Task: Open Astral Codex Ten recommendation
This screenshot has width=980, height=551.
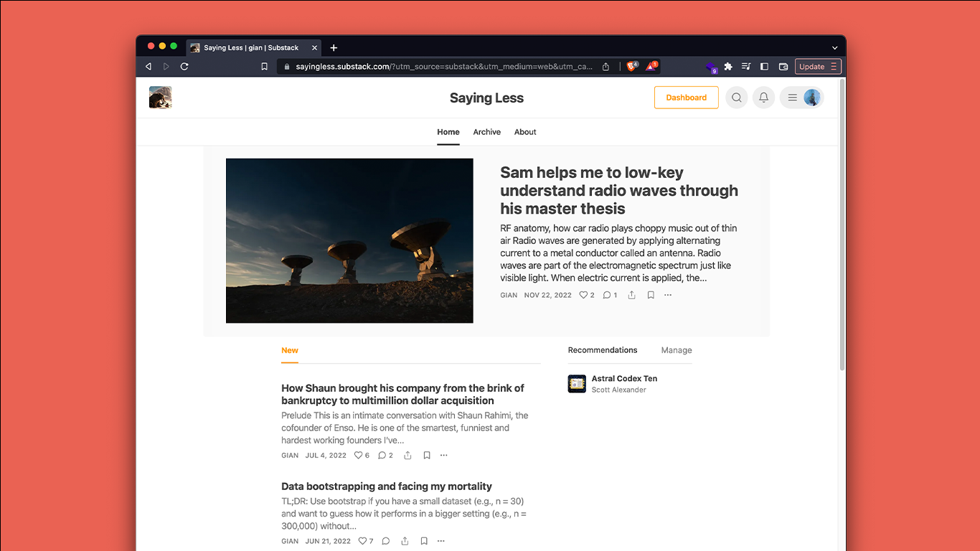Action: tap(624, 379)
